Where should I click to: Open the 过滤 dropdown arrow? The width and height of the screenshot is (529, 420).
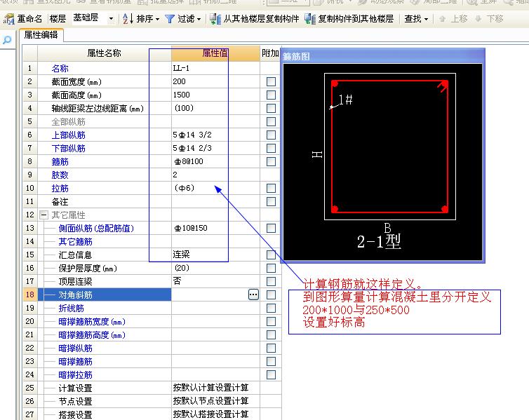click(x=199, y=19)
